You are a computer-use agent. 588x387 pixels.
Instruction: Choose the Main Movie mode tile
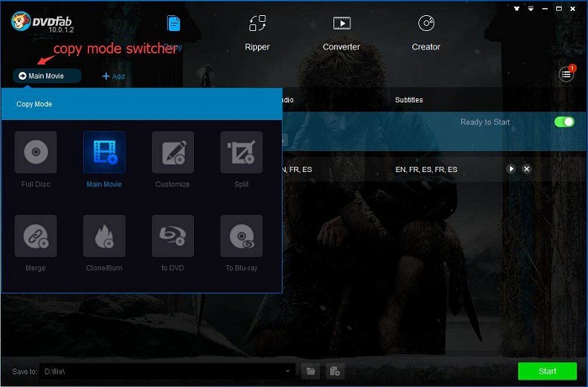pos(104,152)
